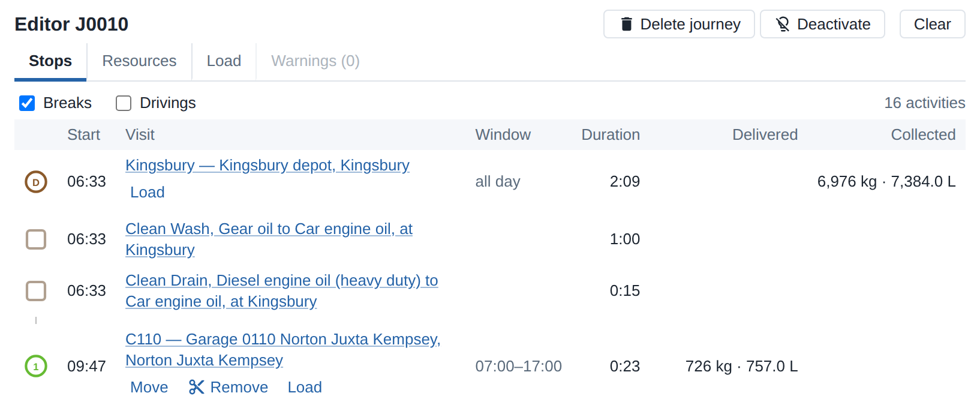Click the Clear button
This screenshot has width=980, height=402.
(x=932, y=24)
